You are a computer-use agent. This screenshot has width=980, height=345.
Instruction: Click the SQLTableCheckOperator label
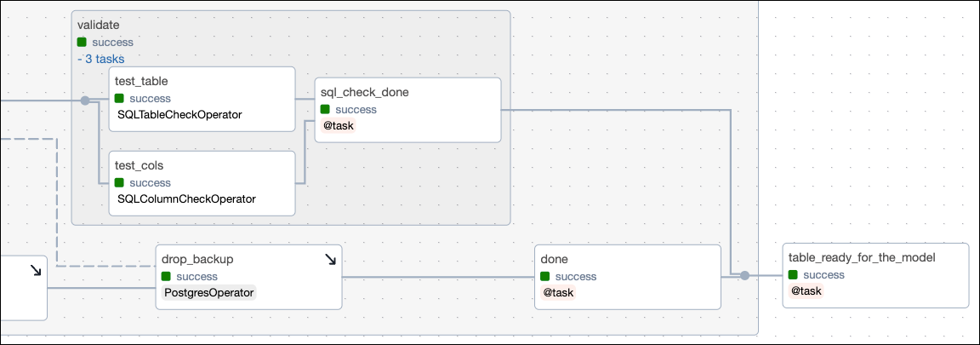(179, 114)
